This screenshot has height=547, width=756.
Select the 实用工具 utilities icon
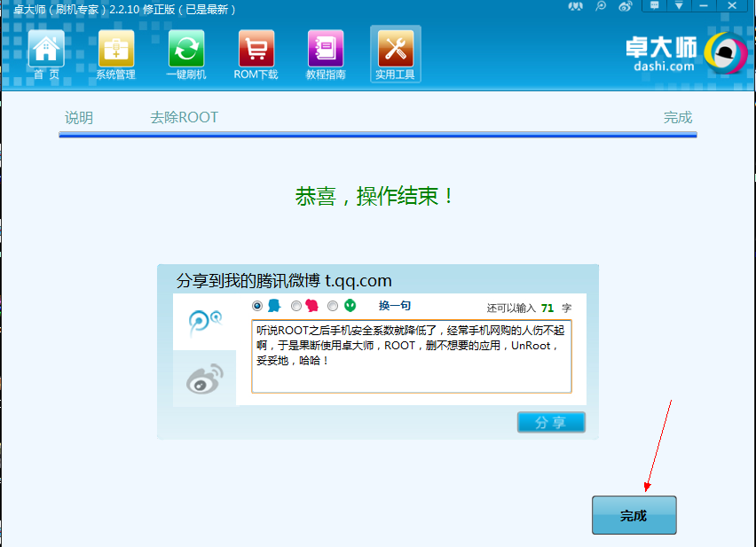pyautogui.click(x=396, y=49)
